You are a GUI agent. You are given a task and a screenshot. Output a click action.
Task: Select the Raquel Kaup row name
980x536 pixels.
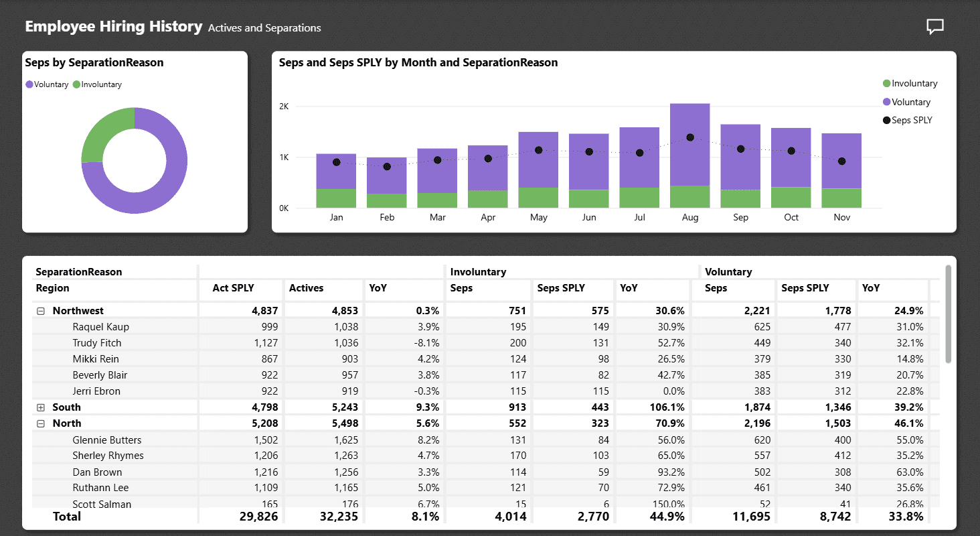(100, 327)
